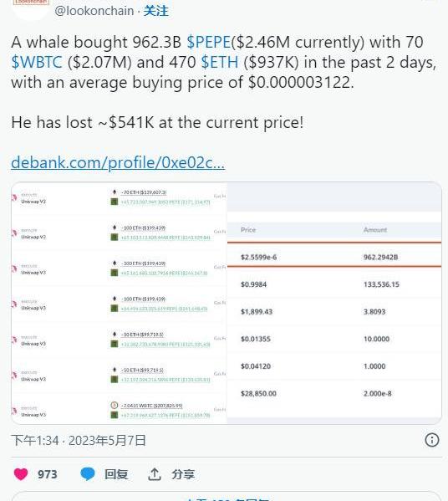Click the Price column header
448x501 pixels.
[x=248, y=230]
